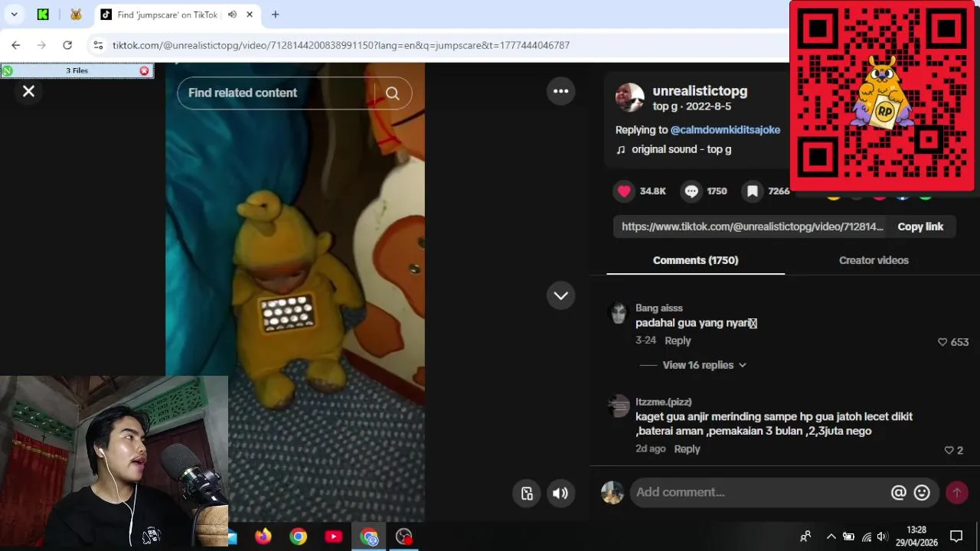
Task: Close the 3 Files overlay
Action: coord(144,70)
